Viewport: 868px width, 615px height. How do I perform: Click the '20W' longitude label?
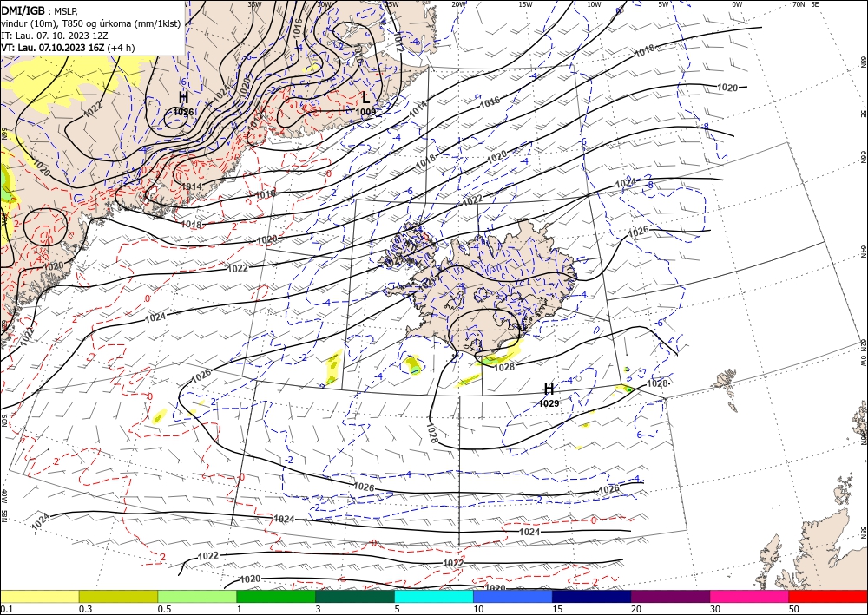(458, 4)
